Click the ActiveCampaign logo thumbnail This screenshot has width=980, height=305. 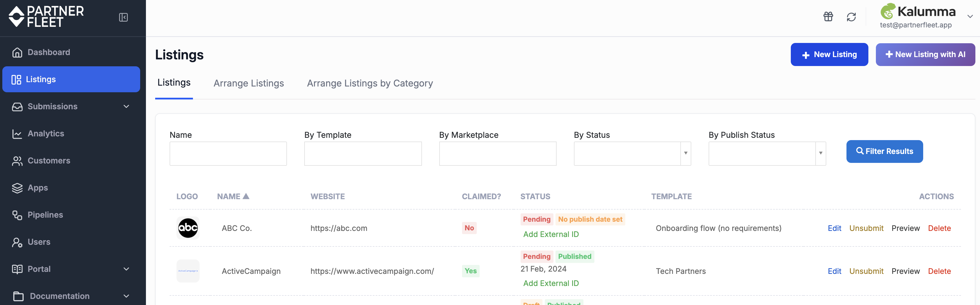click(188, 271)
